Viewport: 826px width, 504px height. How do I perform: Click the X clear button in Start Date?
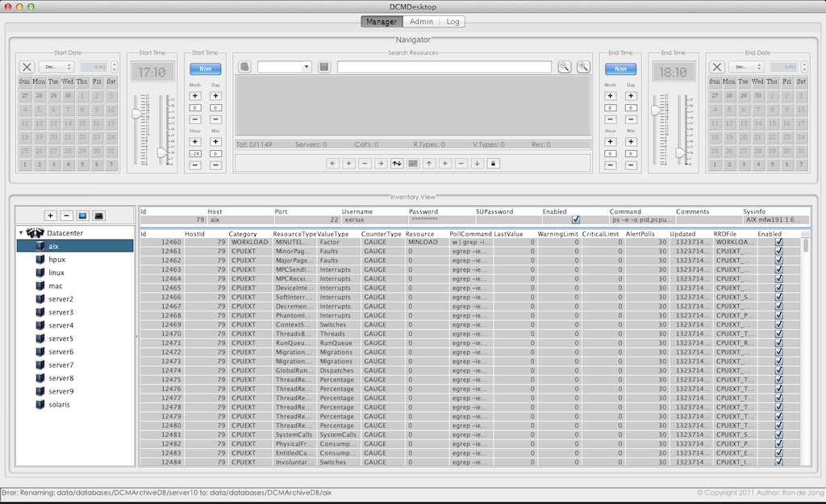click(x=27, y=67)
